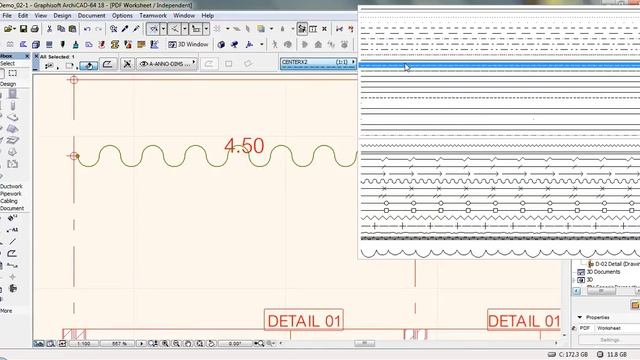Select the Line tool in Toolbox

pyautogui.click(x=13, y=242)
